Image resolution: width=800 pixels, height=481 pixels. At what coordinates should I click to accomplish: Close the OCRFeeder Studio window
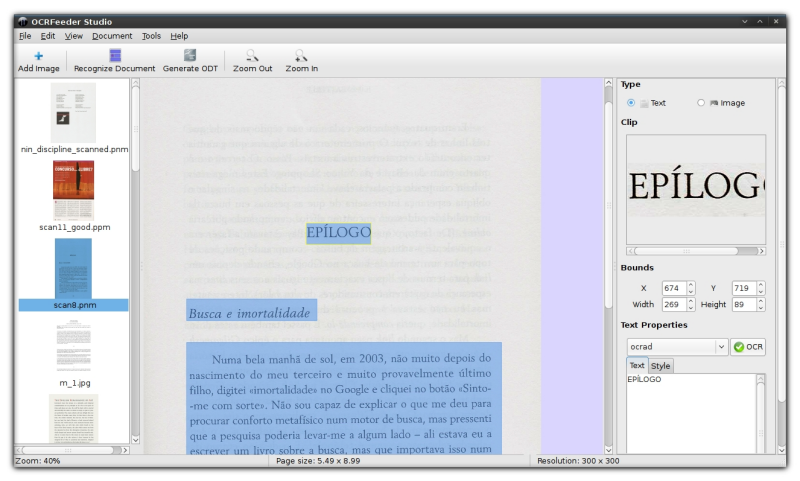[x=776, y=21]
